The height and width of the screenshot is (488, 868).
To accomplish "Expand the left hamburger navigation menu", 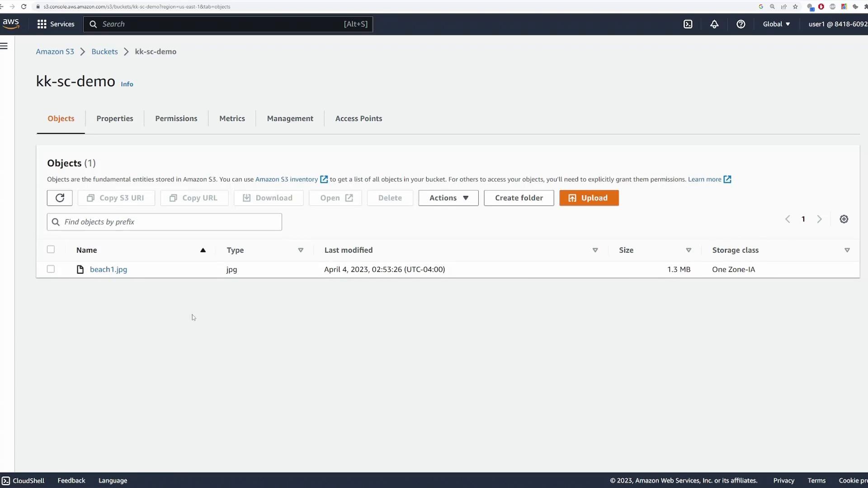I will 4,46.
